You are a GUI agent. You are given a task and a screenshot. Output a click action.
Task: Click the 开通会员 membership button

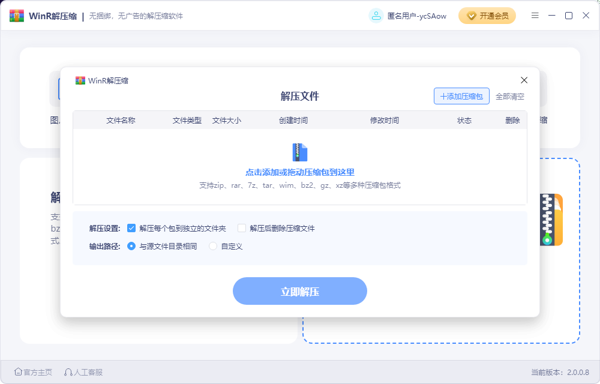pyautogui.click(x=487, y=16)
